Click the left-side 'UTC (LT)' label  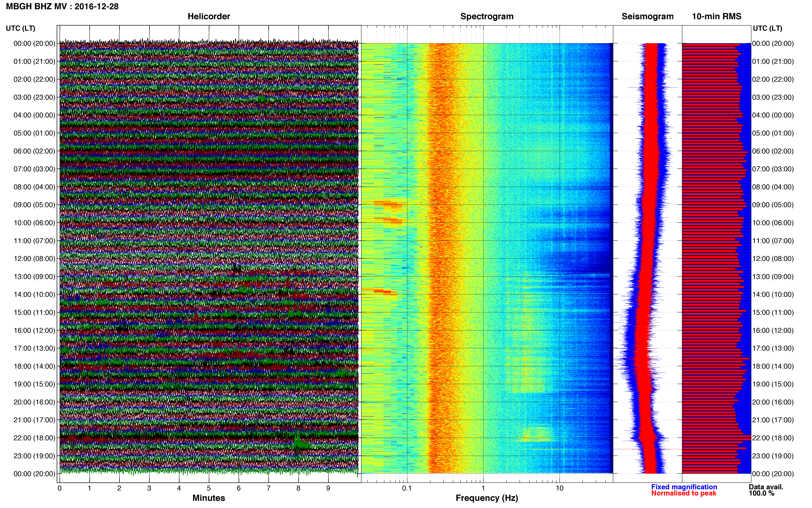(x=21, y=28)
